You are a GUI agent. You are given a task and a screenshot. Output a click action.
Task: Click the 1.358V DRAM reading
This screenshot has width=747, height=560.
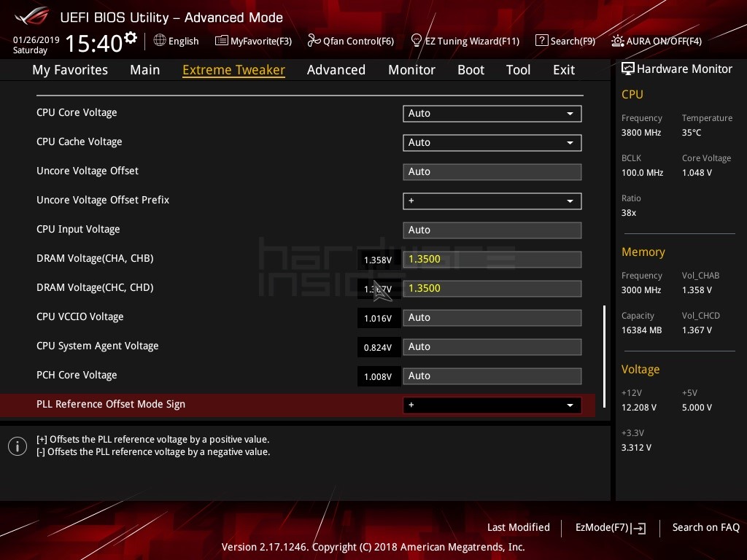point(379,260)
